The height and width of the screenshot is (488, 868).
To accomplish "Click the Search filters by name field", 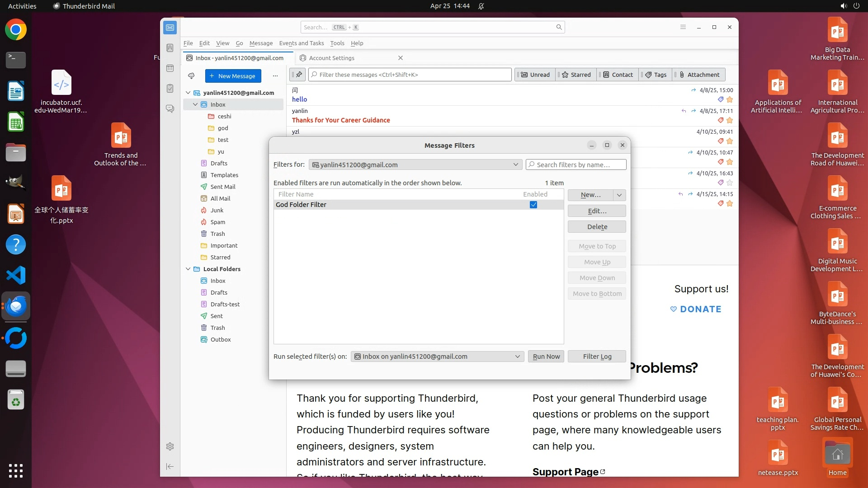I will coord(576,165).
